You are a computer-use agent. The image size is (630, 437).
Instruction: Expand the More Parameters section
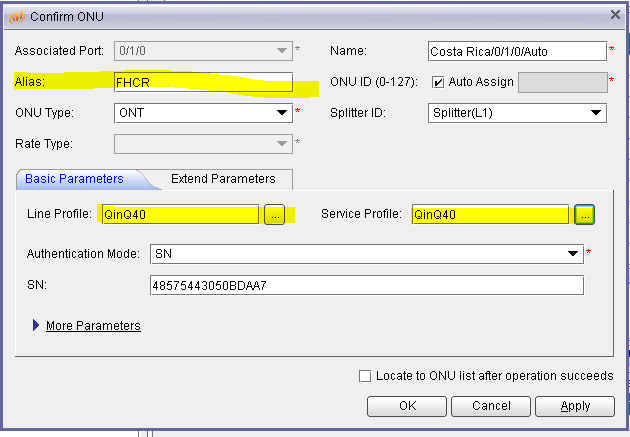92,325
